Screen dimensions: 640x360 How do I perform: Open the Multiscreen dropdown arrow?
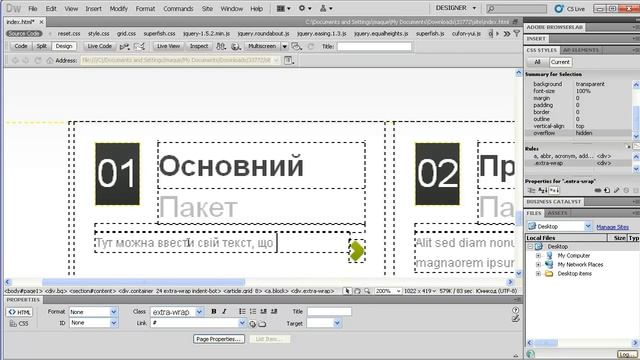point(284,47)
